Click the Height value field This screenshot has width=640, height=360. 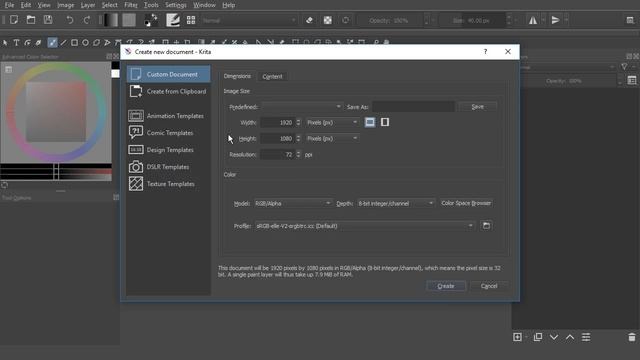277,138
